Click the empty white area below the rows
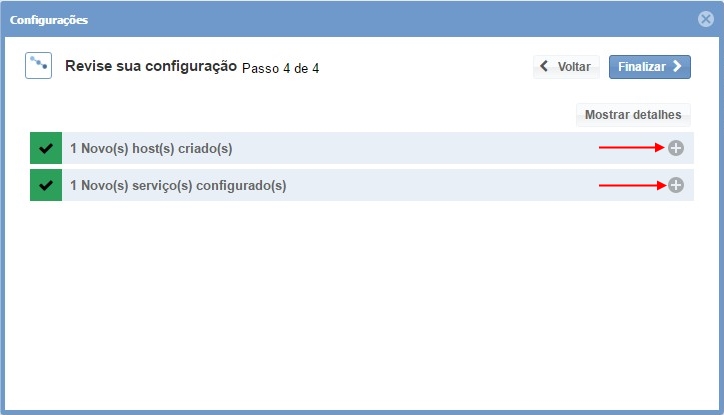 [x=360, y=300]
